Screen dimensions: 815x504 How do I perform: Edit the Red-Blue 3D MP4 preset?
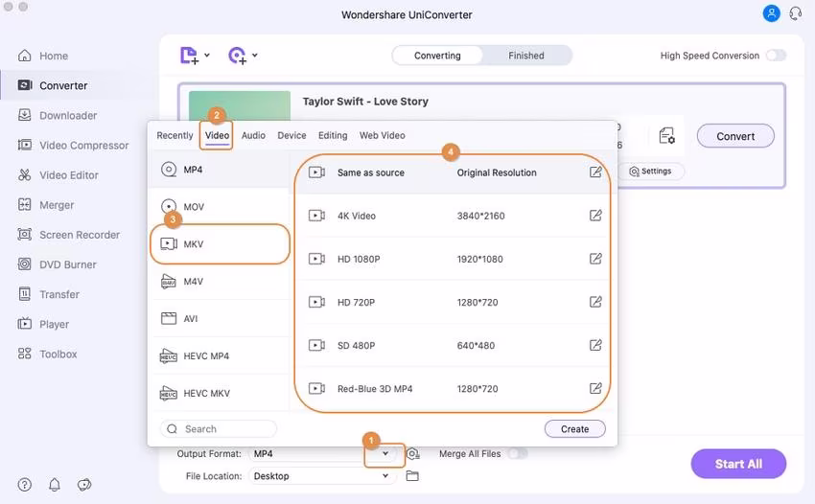[595, 388]
